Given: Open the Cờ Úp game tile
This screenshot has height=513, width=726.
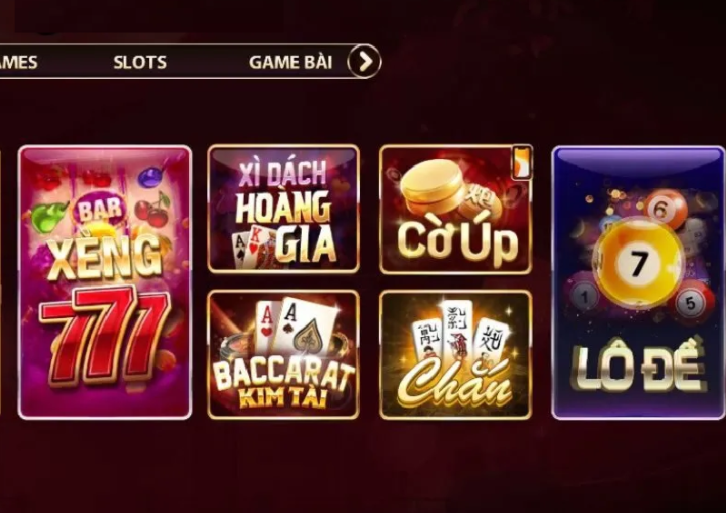Looking at the screenshot, I should point(456,209).
